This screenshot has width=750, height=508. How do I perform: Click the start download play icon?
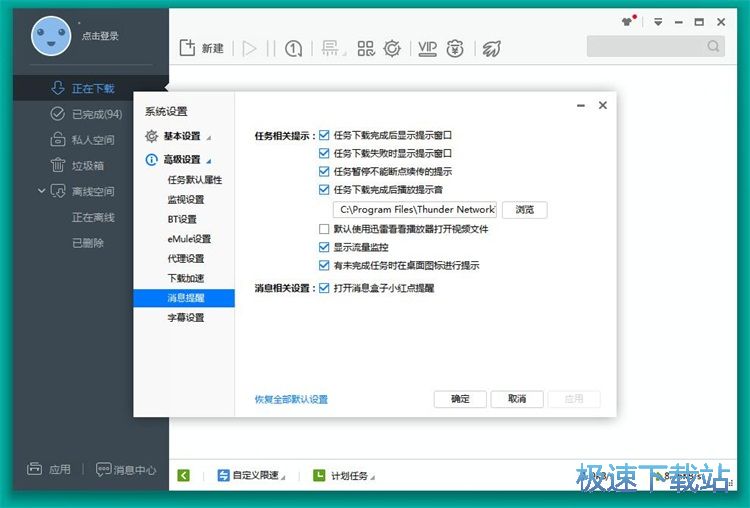[x=249, y=48]
